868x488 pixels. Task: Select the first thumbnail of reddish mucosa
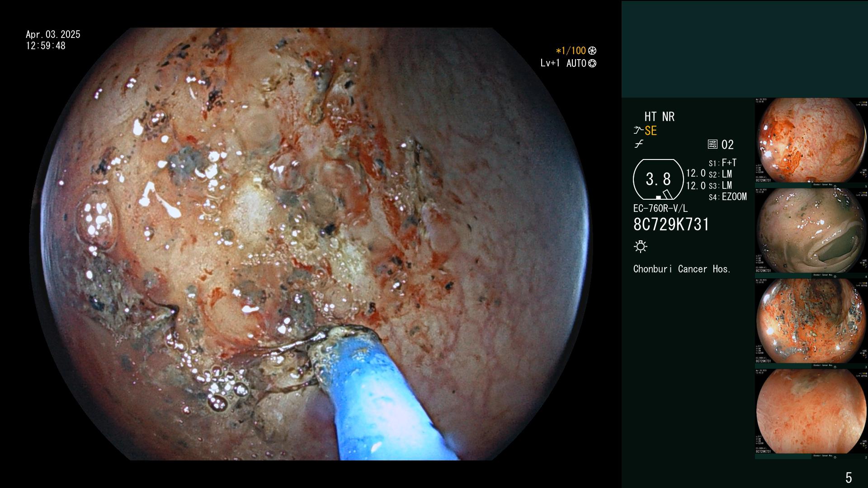(x=811, y=141)
